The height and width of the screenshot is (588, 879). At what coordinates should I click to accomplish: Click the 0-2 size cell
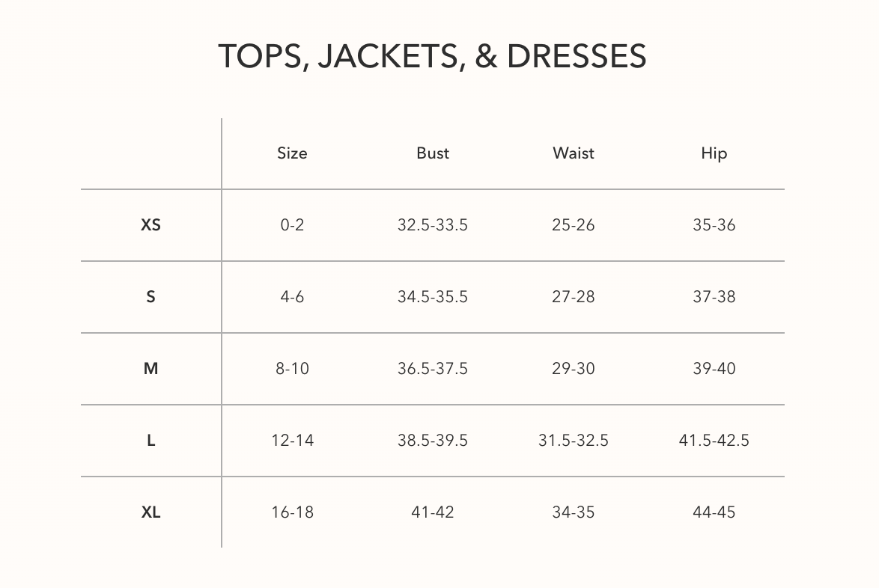[x=292, y=224]
